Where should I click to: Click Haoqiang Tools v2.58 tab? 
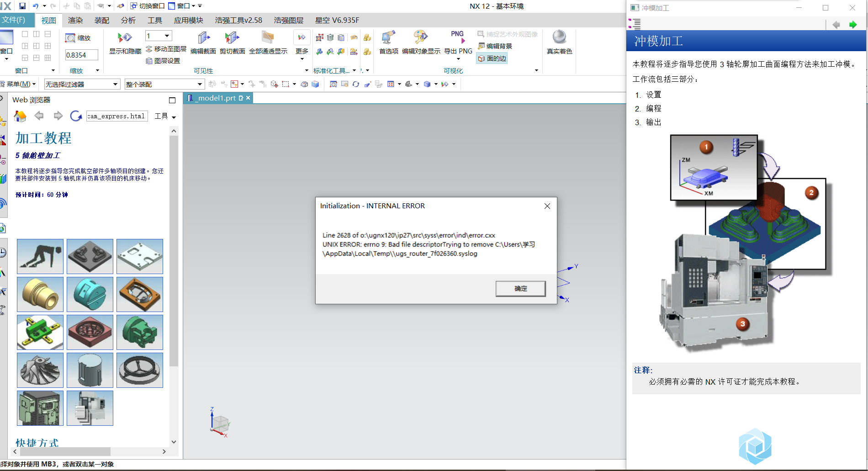click(x=238, y=21)
